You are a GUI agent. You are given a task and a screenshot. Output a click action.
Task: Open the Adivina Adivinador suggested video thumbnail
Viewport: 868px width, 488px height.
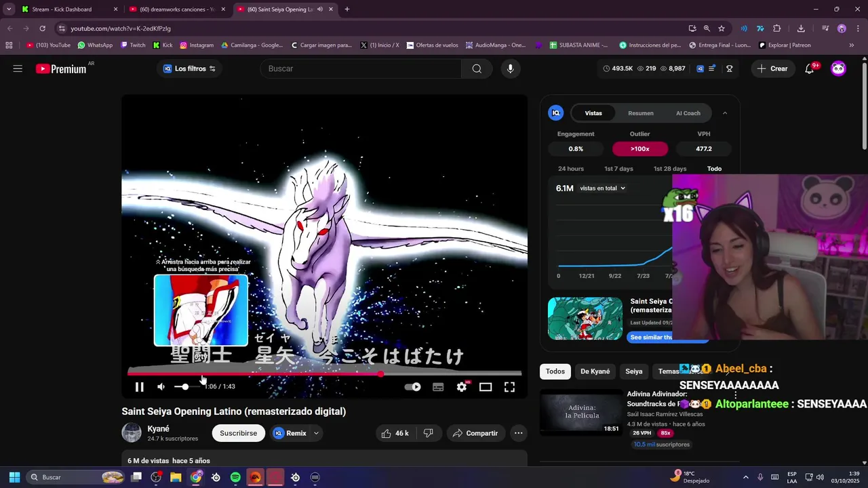(x=581, y=413)
